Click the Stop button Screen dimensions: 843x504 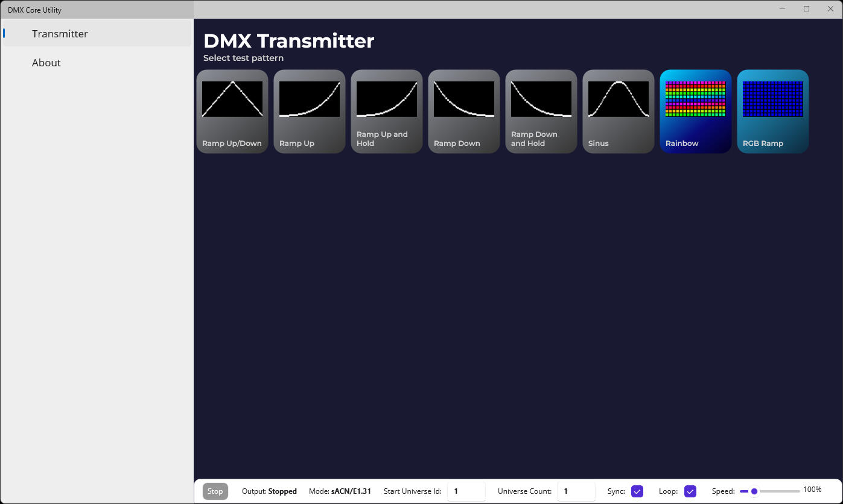point(215,491)
